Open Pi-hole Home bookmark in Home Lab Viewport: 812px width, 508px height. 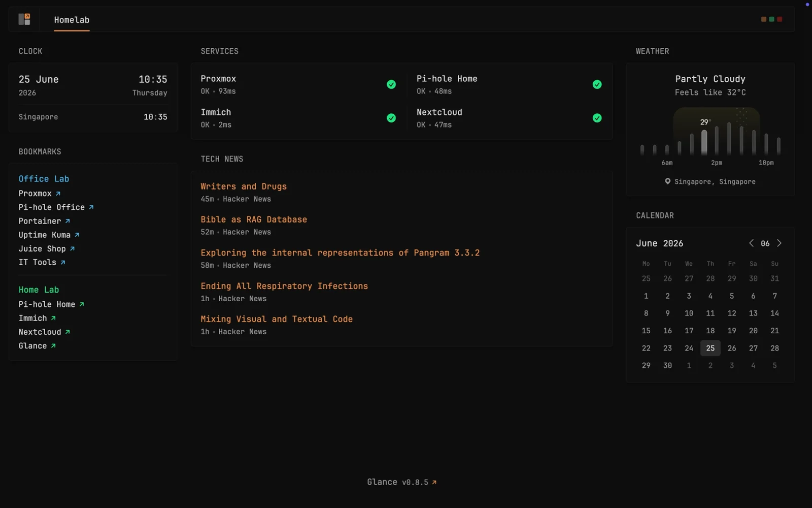point(51,304)
